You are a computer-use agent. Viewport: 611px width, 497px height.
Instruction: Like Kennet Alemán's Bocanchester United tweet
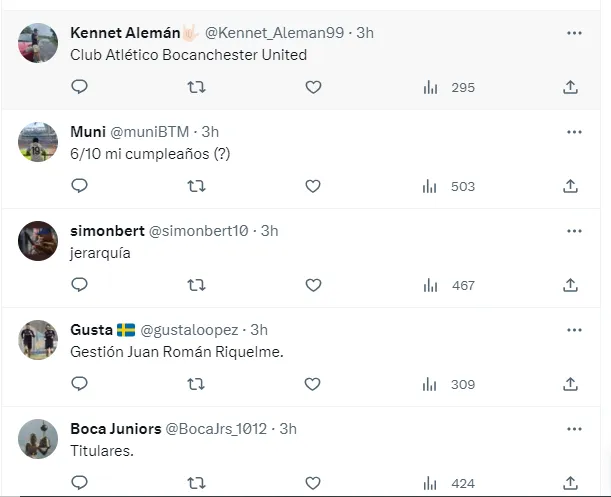click(313, 87)
